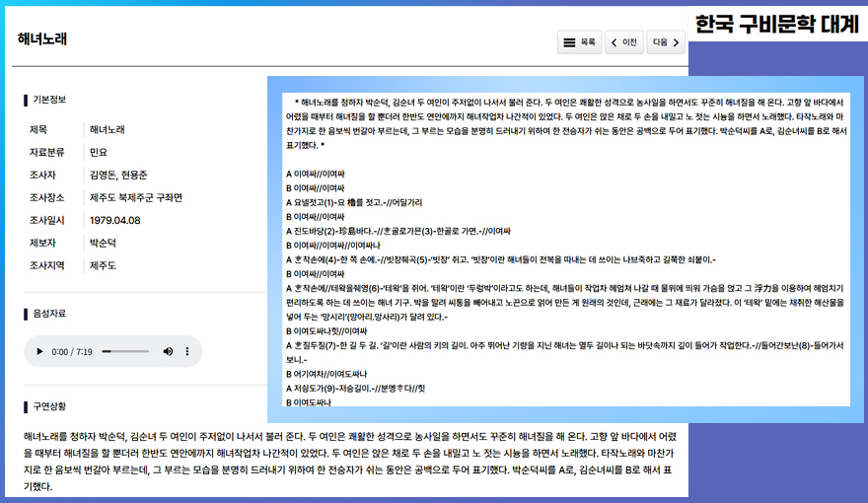Select the 기본정보 section heading
The image size is (868, 503).
coord(49,100)
